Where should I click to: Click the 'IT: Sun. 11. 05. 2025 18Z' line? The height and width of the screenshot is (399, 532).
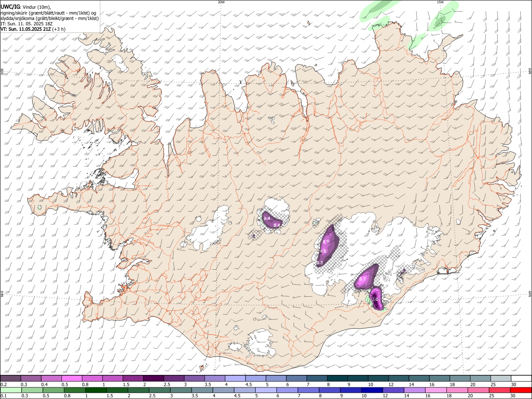click(x=26, y=24)
